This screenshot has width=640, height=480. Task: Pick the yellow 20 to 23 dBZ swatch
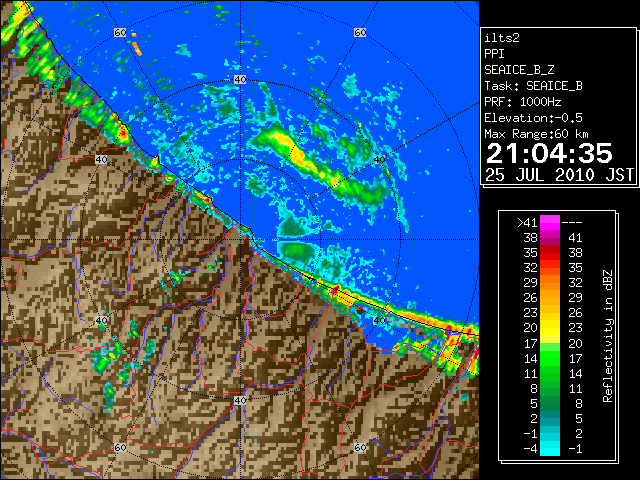(x=550, y=328)
